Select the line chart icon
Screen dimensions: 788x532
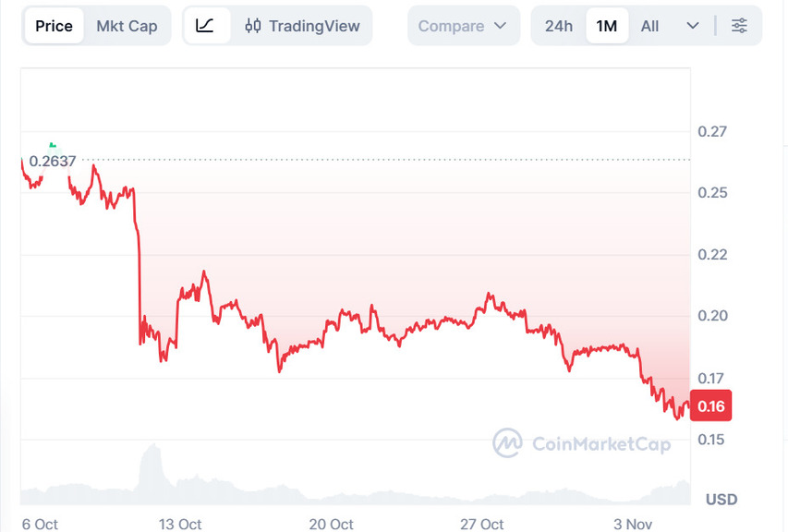(206, 26)
